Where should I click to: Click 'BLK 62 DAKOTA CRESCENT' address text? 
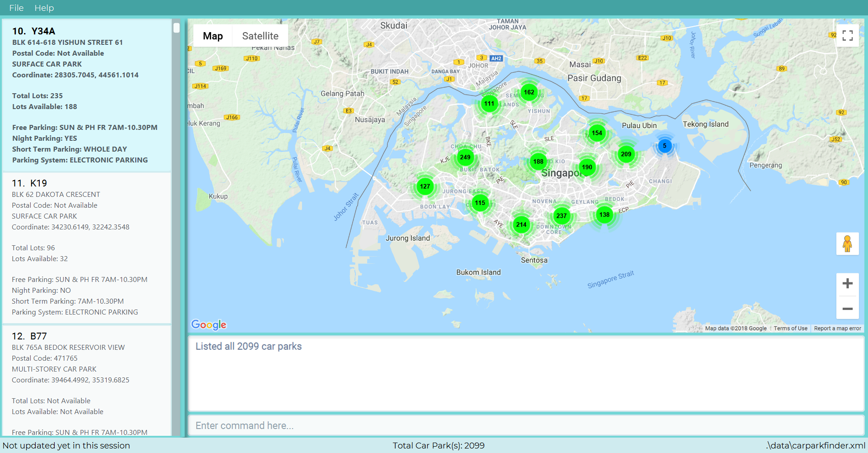[x=56, y=194]
